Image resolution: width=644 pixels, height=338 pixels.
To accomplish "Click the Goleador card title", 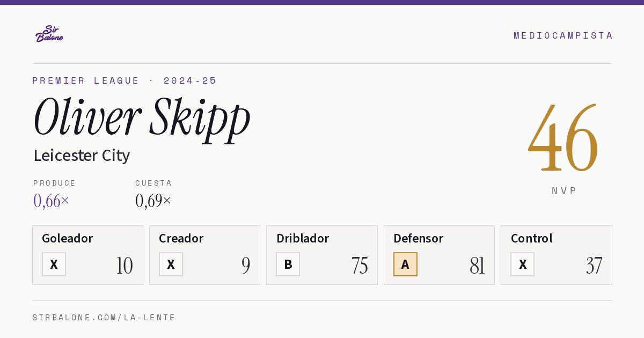I will (68, 238).
